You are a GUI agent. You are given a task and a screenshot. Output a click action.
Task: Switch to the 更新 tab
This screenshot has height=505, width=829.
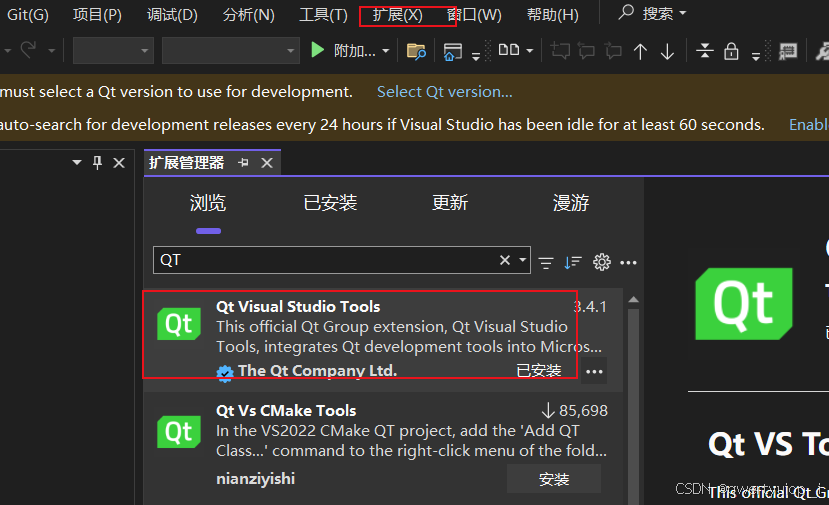tap(449, 203)
